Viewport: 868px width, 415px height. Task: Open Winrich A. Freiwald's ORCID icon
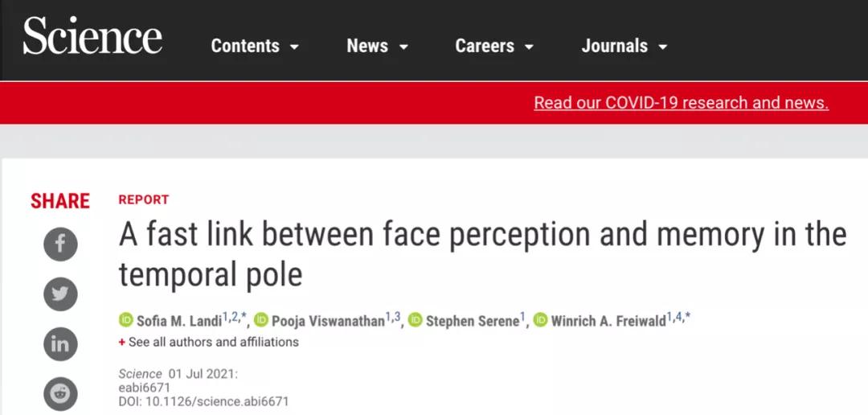pos(540,320)
